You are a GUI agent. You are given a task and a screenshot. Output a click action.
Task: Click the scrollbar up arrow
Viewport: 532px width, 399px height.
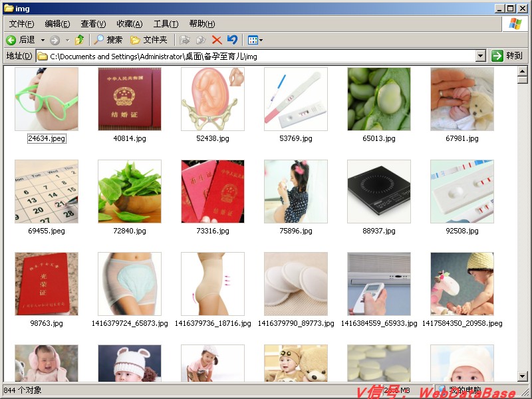(x=523, y=71)
